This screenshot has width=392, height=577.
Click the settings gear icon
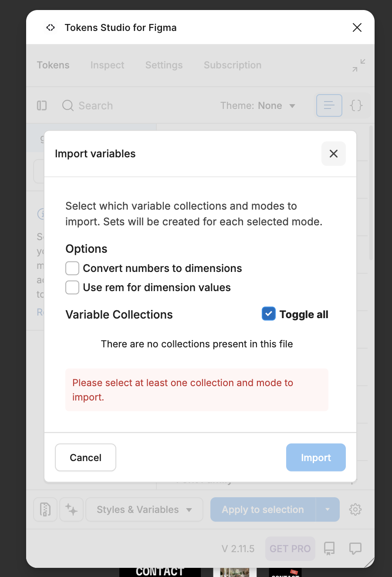[x=355, y=509]
